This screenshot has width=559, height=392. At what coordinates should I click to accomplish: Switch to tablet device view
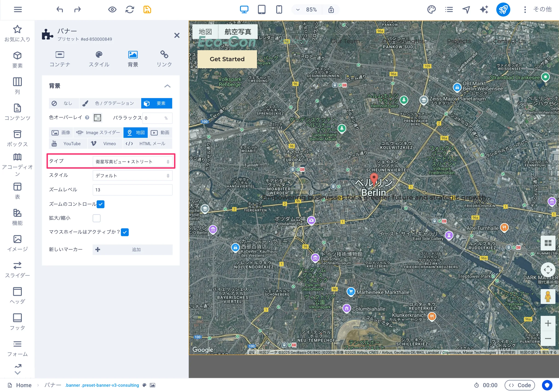pyautogui.click(x=262, y=9)
